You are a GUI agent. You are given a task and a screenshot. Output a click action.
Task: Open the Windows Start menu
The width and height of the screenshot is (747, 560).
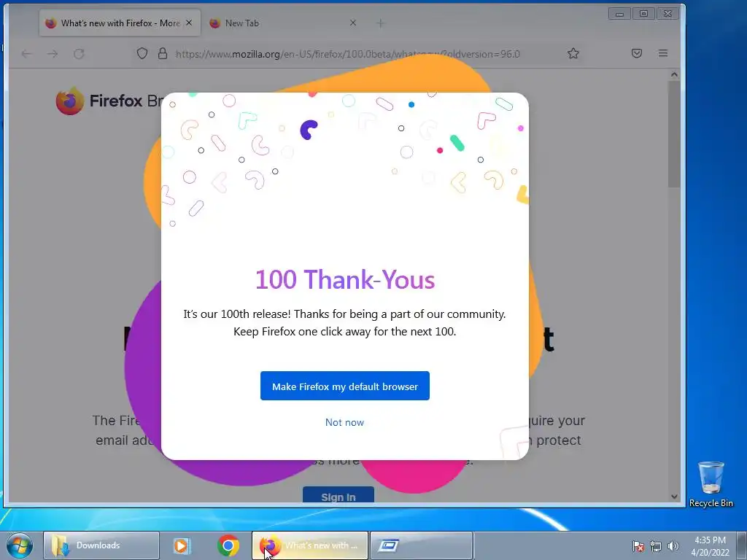tap(20, 545)
